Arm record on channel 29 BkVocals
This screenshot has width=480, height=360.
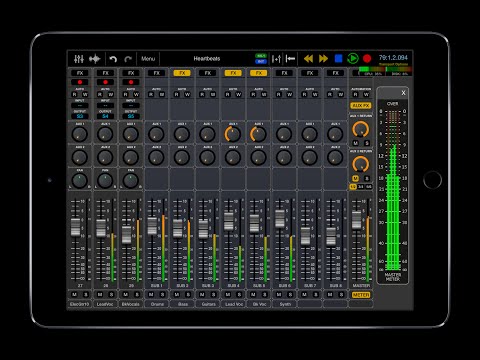coord(131,82)
